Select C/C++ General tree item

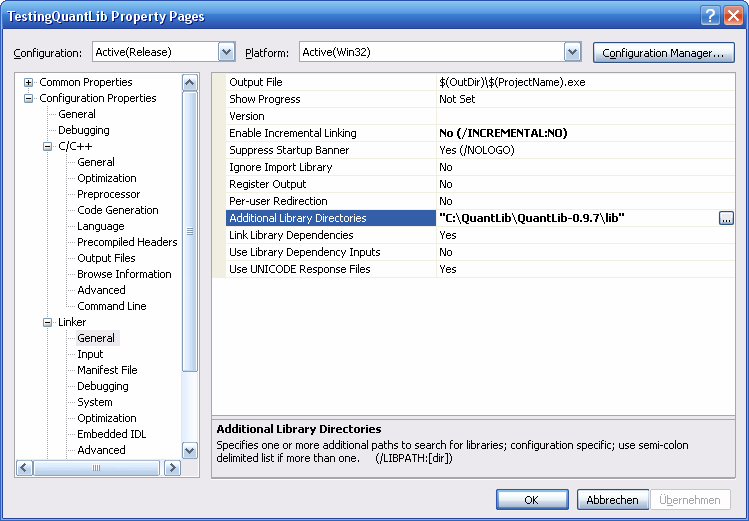(96, 162)
